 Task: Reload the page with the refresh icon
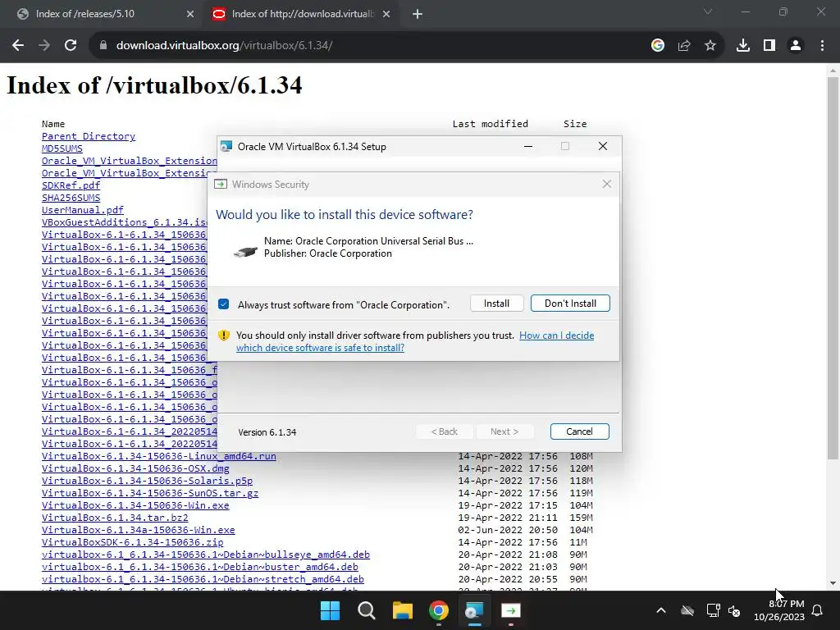click(x=71, y=46)
